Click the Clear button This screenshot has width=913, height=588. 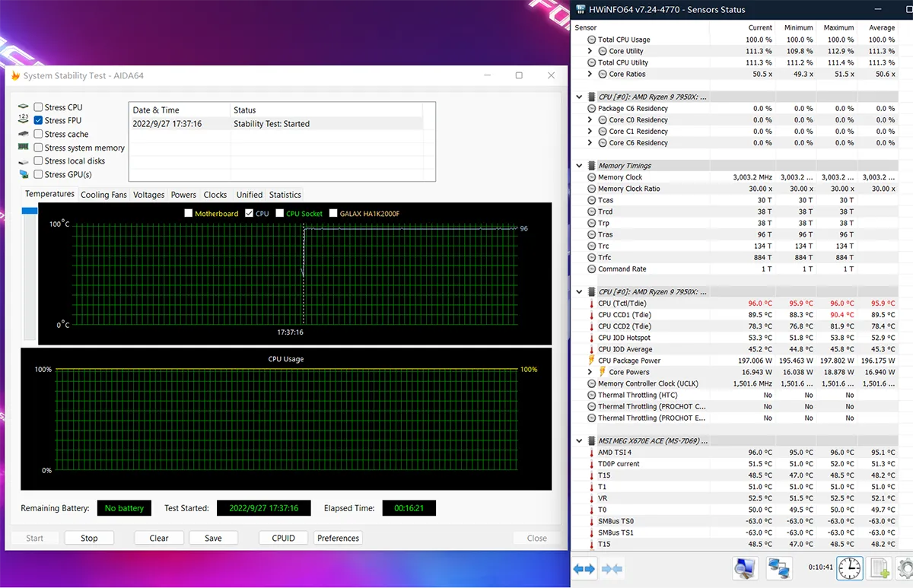[x=159, y=538]
